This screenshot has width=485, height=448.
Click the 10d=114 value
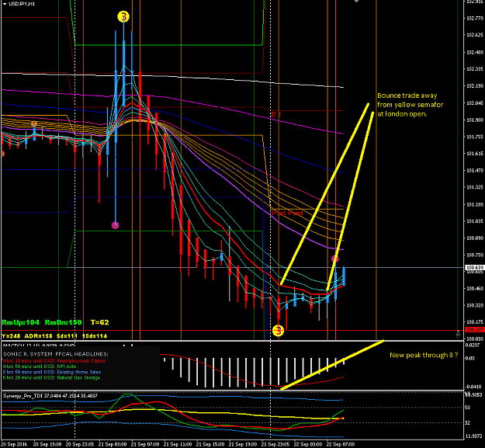95,336
